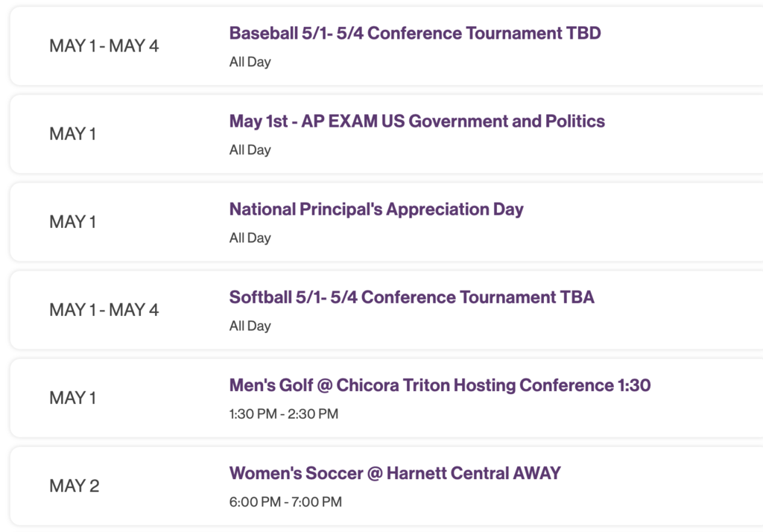Click the MAY 1 date beside AP Exam
Screen dimensions: 763x532
click(x=72, y=133)
